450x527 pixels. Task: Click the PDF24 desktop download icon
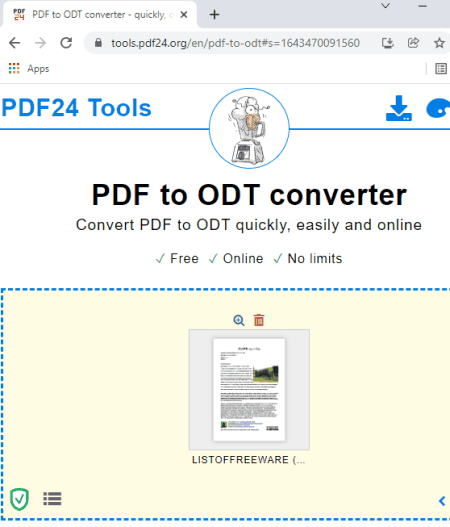(399, 108)
